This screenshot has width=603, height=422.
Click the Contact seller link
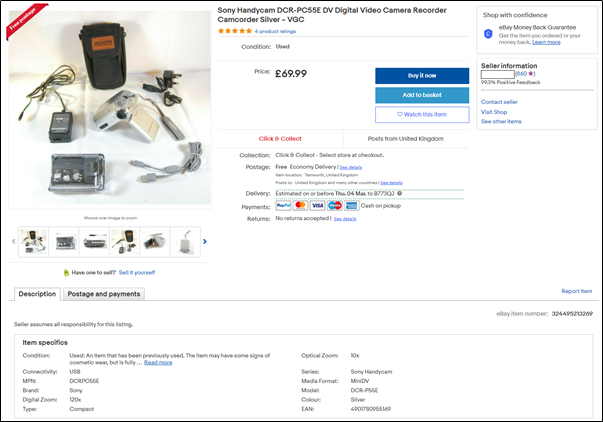tap(499, 102)
